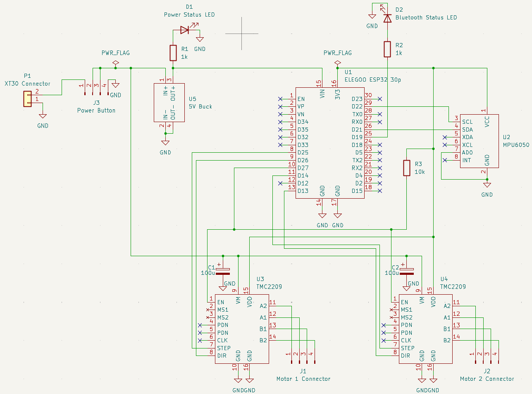Select capacitor C1 100u symbol
The image size is (532, 394).
(223, 271)
